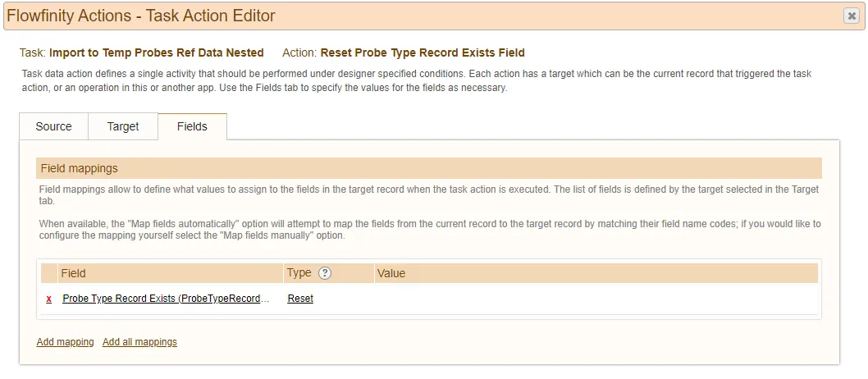
Task: Open the Probe Type Record Exists field link
Action: [166, 299]
